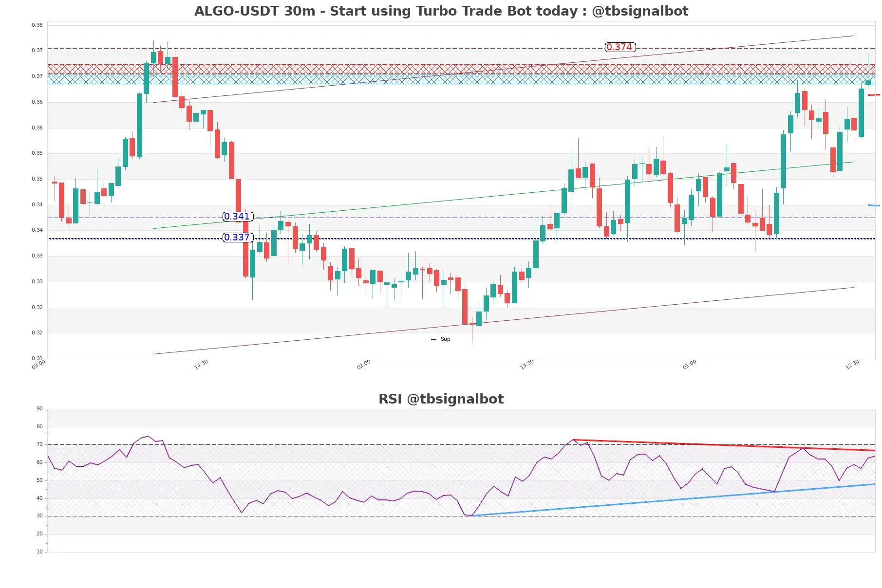Screen dimensions: 882x588
Task: Select the 13:30 time axis label
Action: (x=527, y=365)
